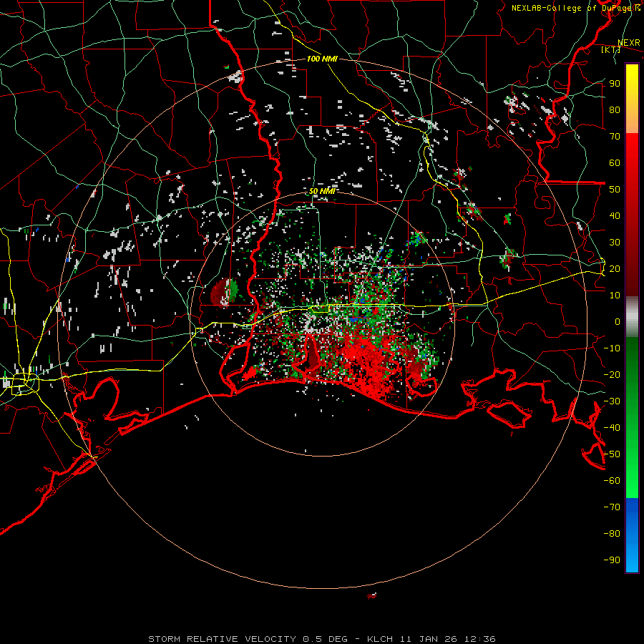The width and height of the screenshot is (644, 644).
Task: Click the positive 40 value on velocity scale
Action: point(615,215)
